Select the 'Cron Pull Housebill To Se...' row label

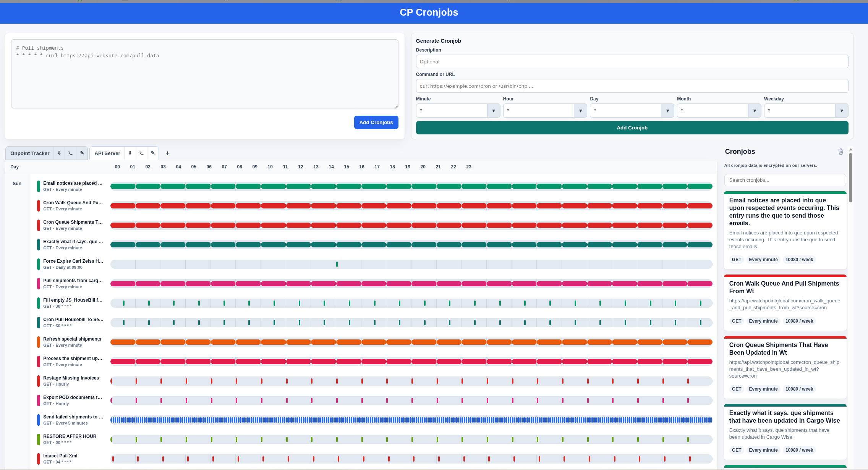point(73,320)
